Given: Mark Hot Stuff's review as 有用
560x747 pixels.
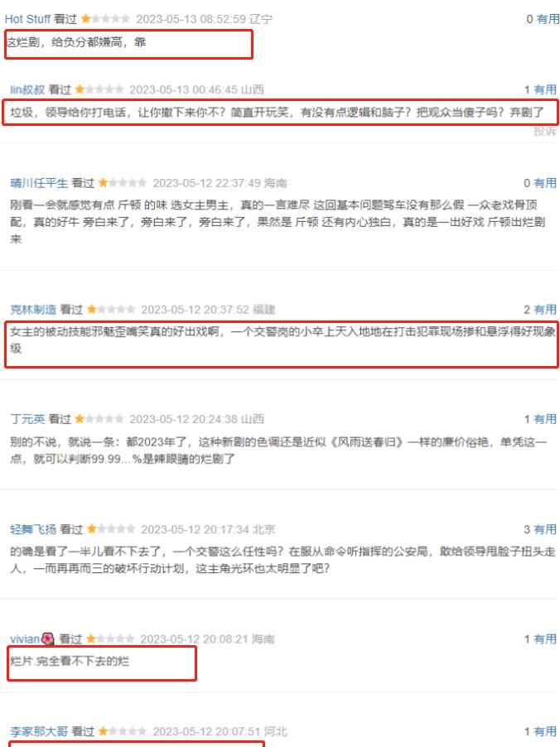Looking at the screenshot, I should tap(548, 19).
